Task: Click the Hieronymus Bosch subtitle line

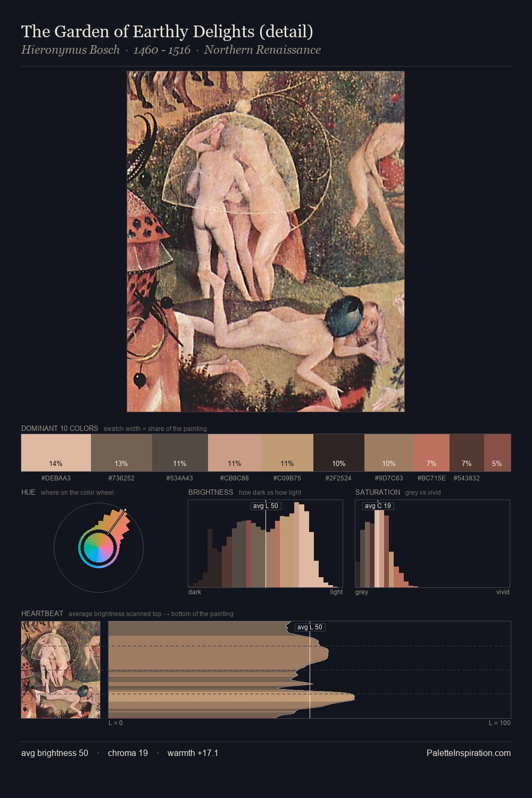Action: point(171,50)
